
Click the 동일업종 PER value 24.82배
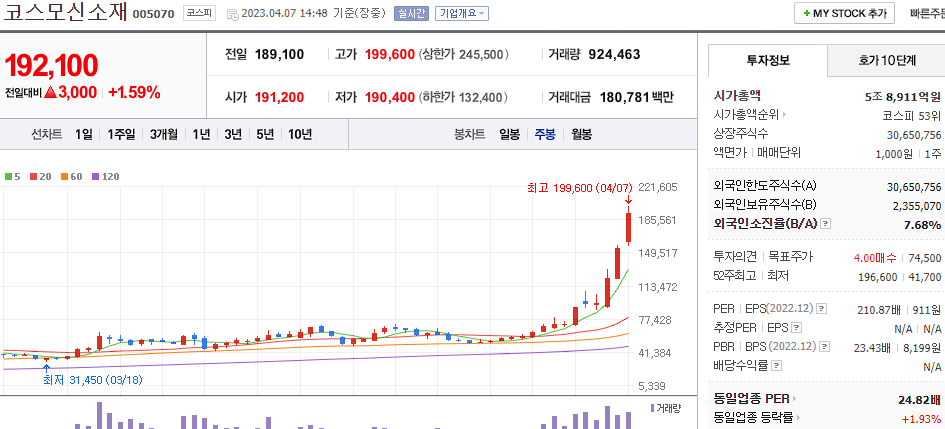(x=919, y=399)
